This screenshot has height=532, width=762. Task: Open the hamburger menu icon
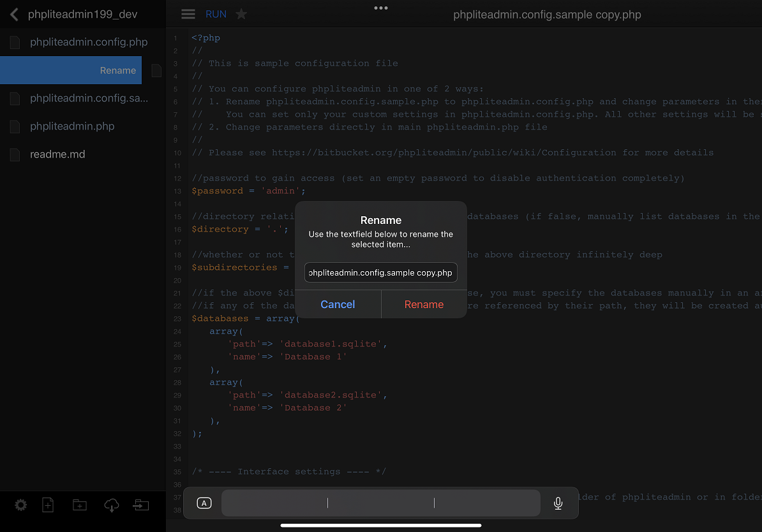coord(188,14)
